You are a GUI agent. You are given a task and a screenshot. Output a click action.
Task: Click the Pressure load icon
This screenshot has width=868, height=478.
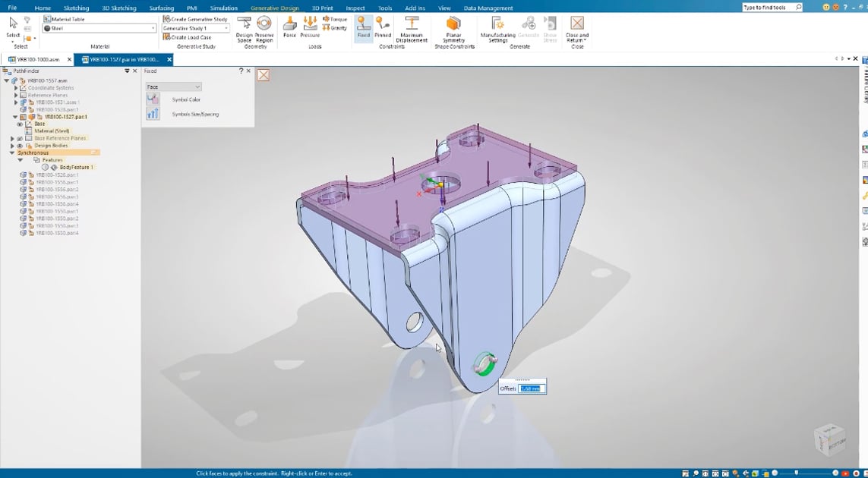[x=310, y=27]
